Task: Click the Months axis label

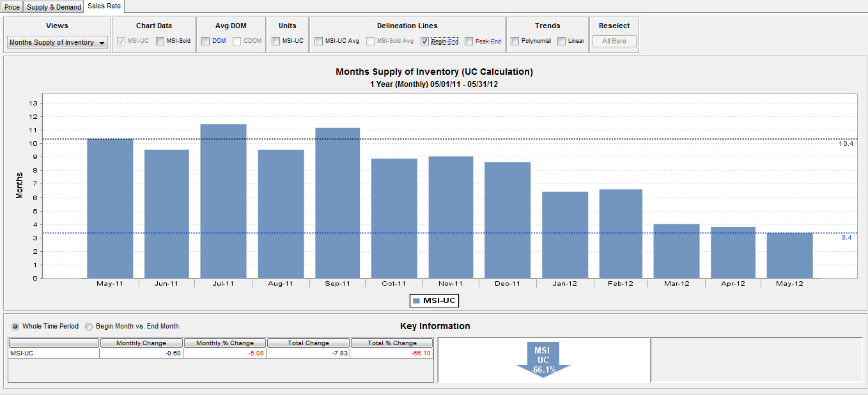Action: pyautogui.click(x=20, y=185)
